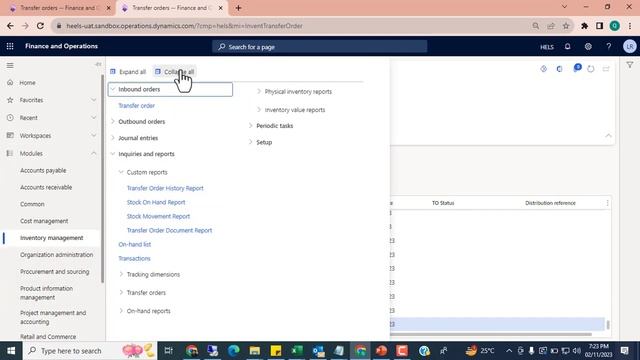Click the Windows Start button
The height and width of the screenshot is (360, 640).
coord(11,351)
